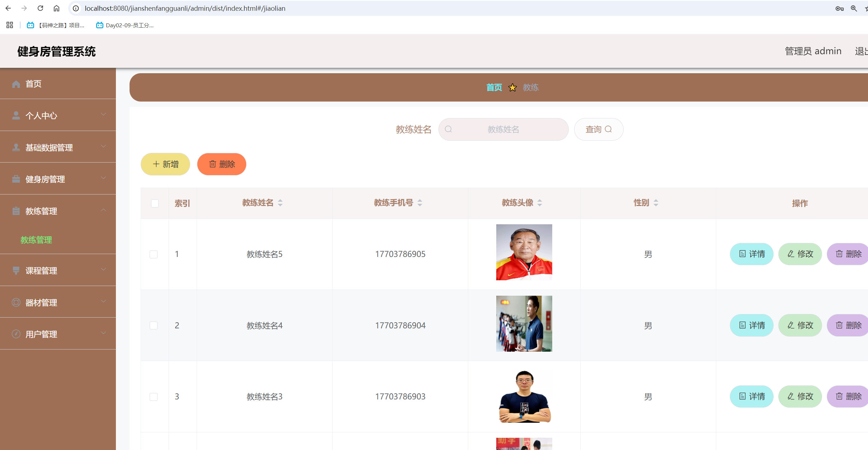Screen dimensions: 868x450
Task: Expand the 课程管理 chevron
Action: [x=103, y=269]
